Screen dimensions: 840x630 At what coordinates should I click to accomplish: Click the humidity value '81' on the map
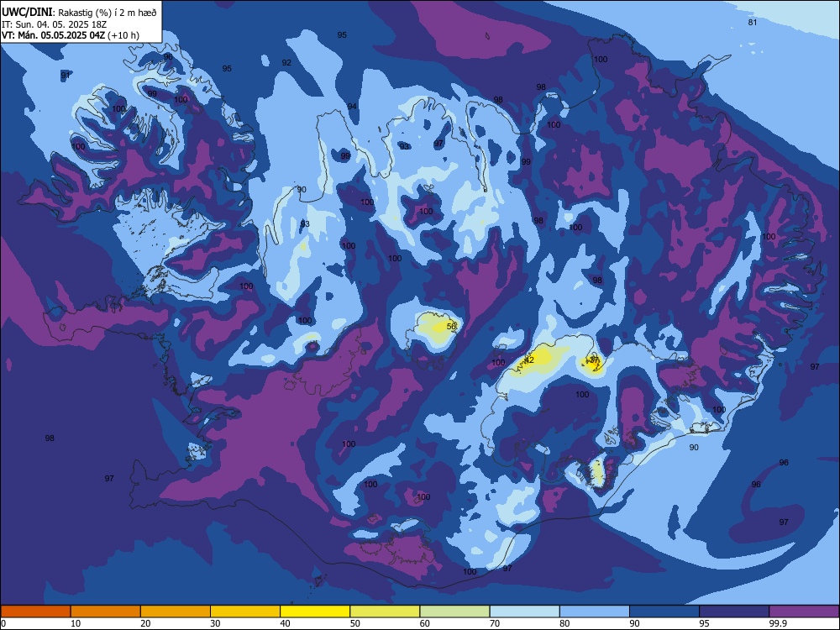[x=753, y=23]
